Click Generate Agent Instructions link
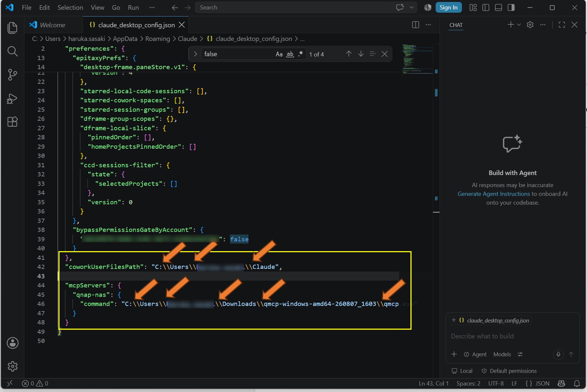Screen dimensions: 587x392 click(x=493, y=194)
